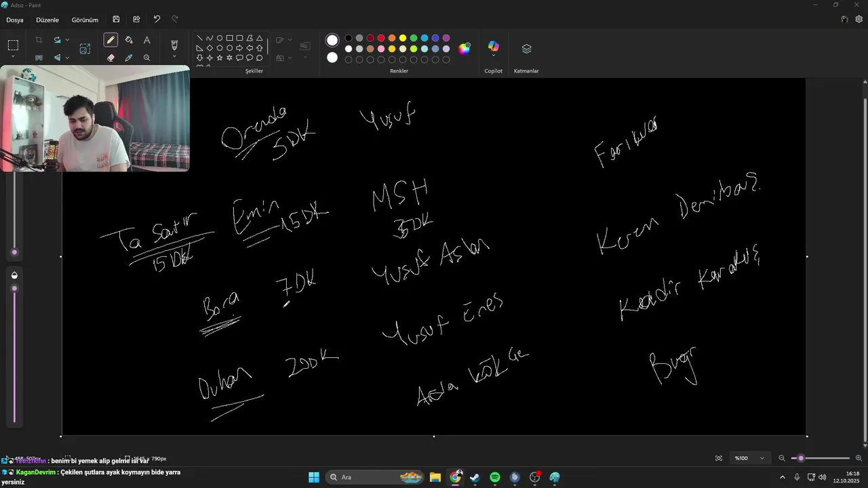868x488 pixels.
Task: Choose the Oval shape
Action: tap(220, 38)
